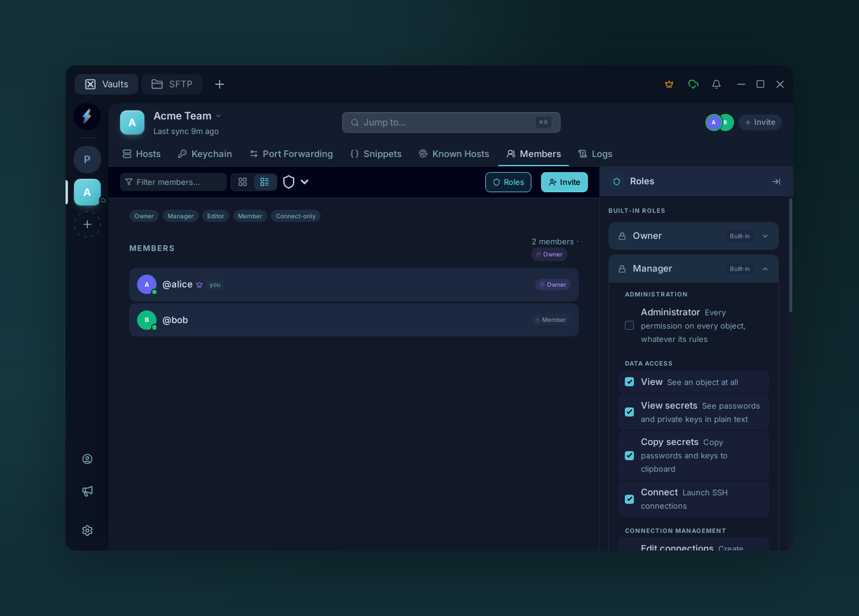Click the Jump to search box
859x616 pixels.
451,122
